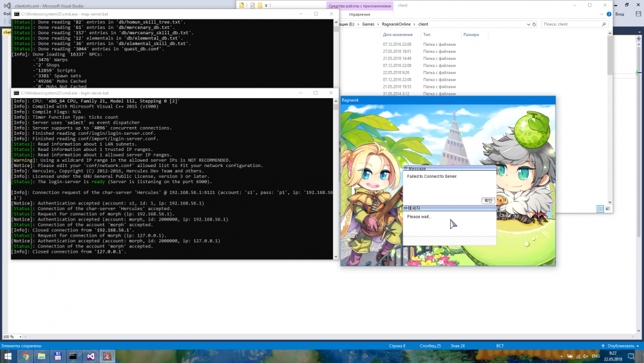
Task: Click the volume muted tray icon
Action: [585, 357]
